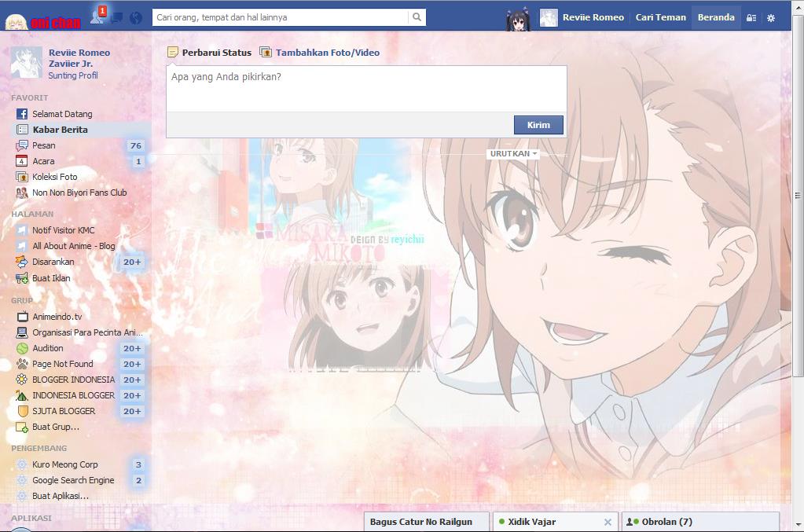
Task: Open the notifications globe icon
Action: coord(136,18)
